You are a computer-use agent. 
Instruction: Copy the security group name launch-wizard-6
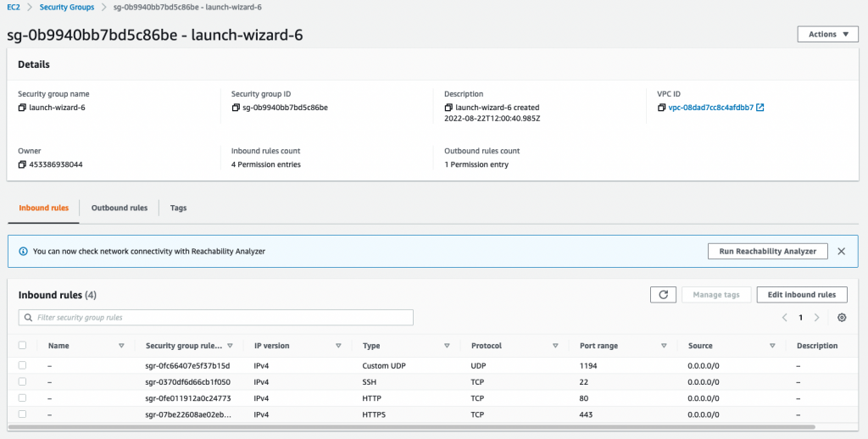[x=22, y=108]
